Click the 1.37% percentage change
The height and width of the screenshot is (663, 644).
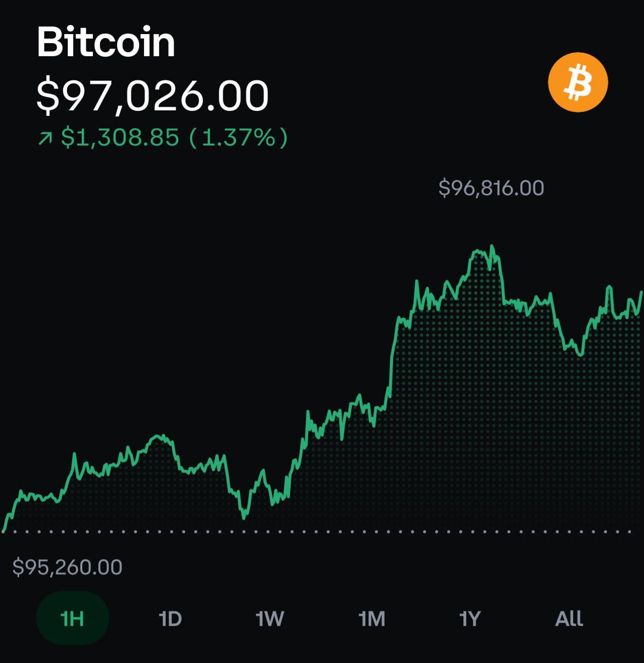239,138
